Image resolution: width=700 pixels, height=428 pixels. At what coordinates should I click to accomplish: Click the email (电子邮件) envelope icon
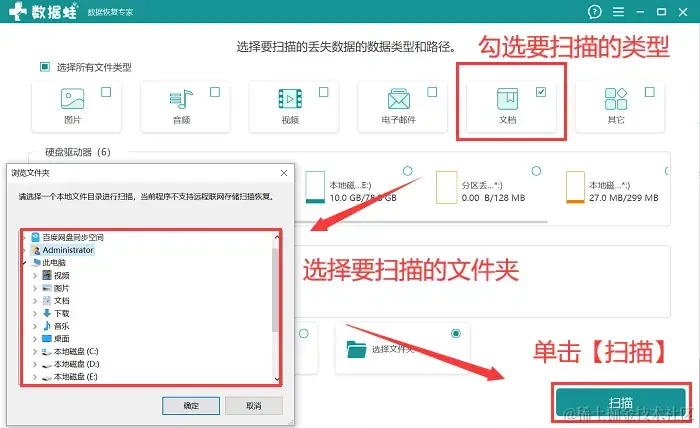[x=399, y=99]
